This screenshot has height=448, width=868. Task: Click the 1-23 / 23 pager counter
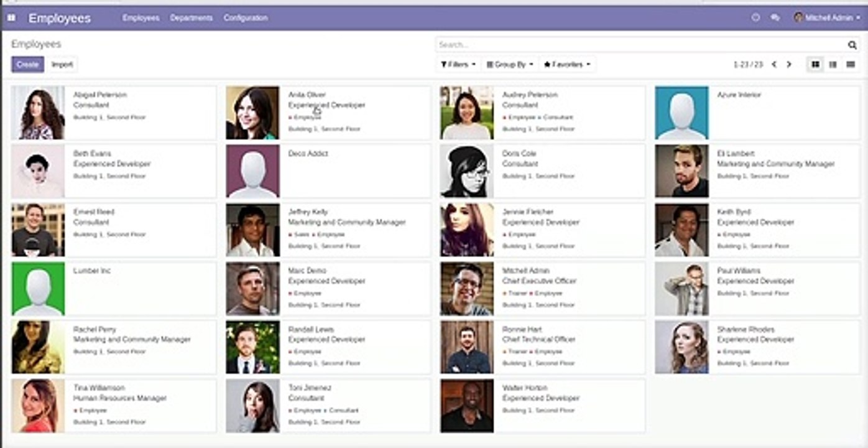pyautogui.click(x=748, y=64)
